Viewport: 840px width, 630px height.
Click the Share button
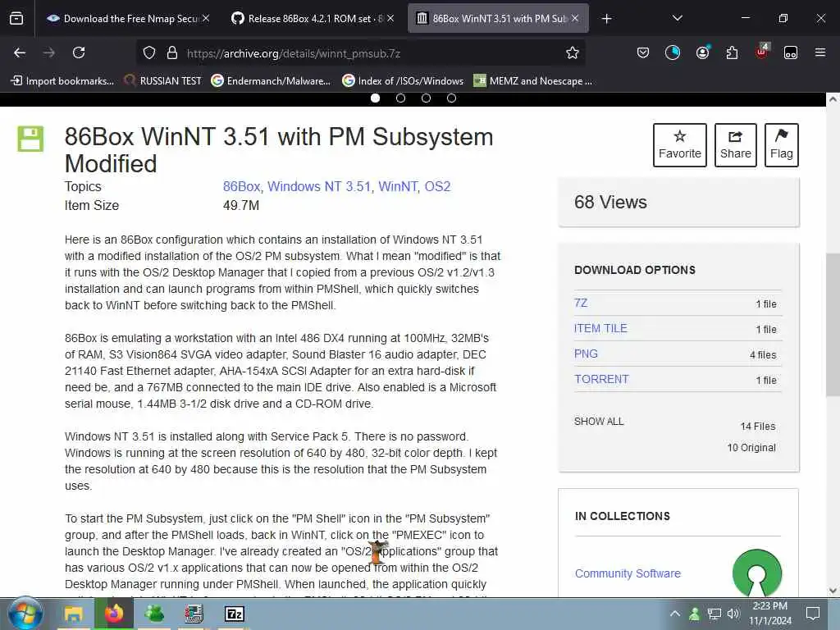click(736, 145)
